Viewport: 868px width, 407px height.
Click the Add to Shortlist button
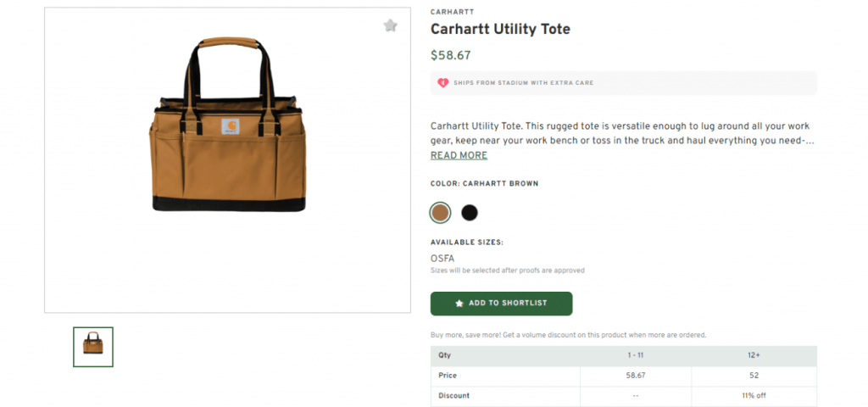[502, 304]
